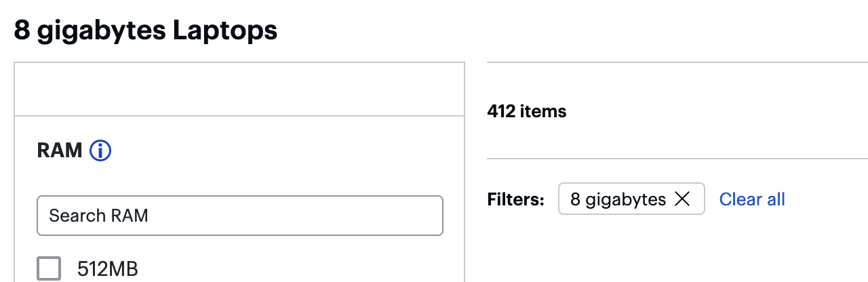Click the Search RAM input field
This screenshot has width=868, height=282.
pos(240,216)
